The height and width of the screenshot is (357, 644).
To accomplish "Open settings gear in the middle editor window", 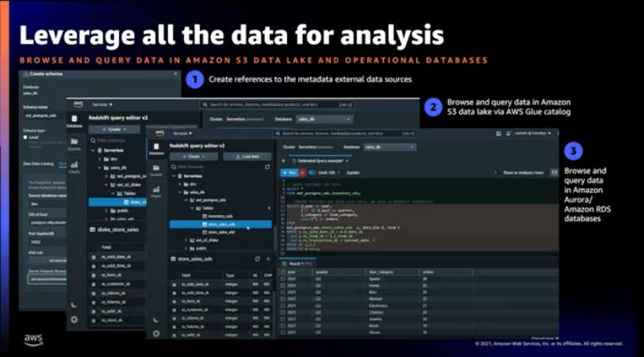I will coord(74,319).
